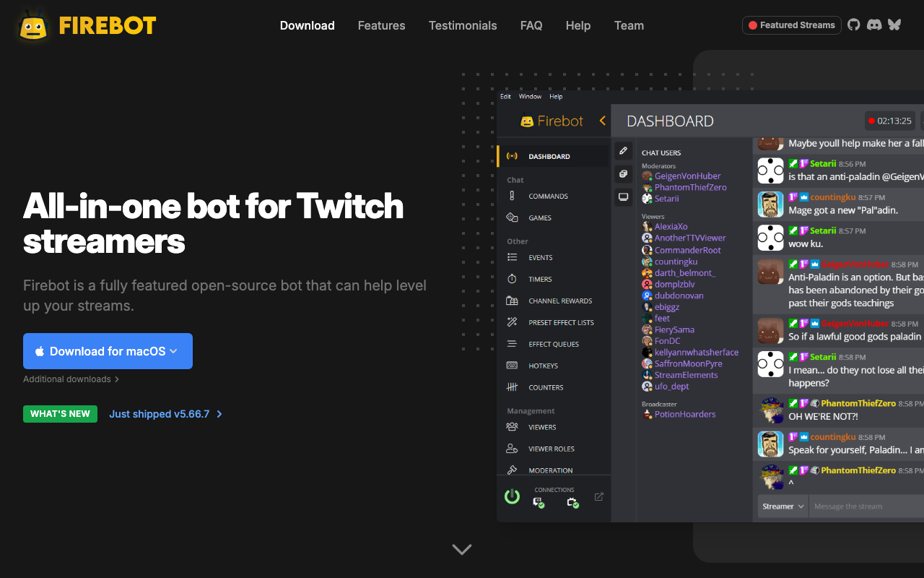Click the Firebot app screenshot image
924x578 pixels.
(710, 306)
